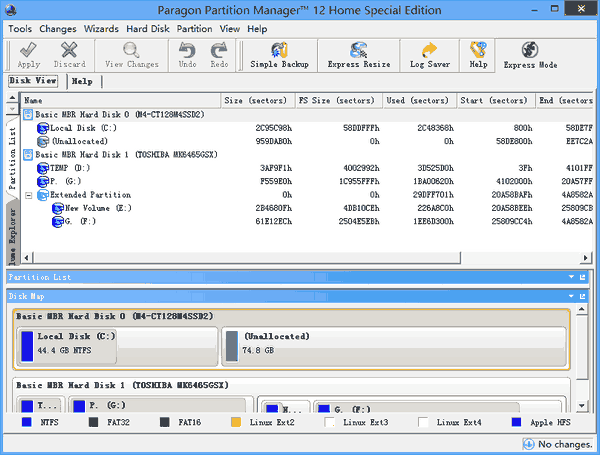
Task: Click the Apply changes checkmark icon
Action: click(x=29, y=55)
